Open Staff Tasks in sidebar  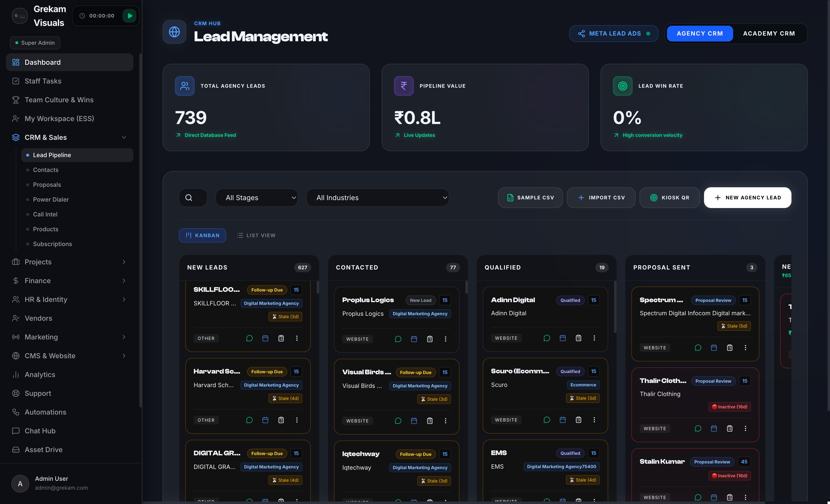coord(69,81)
